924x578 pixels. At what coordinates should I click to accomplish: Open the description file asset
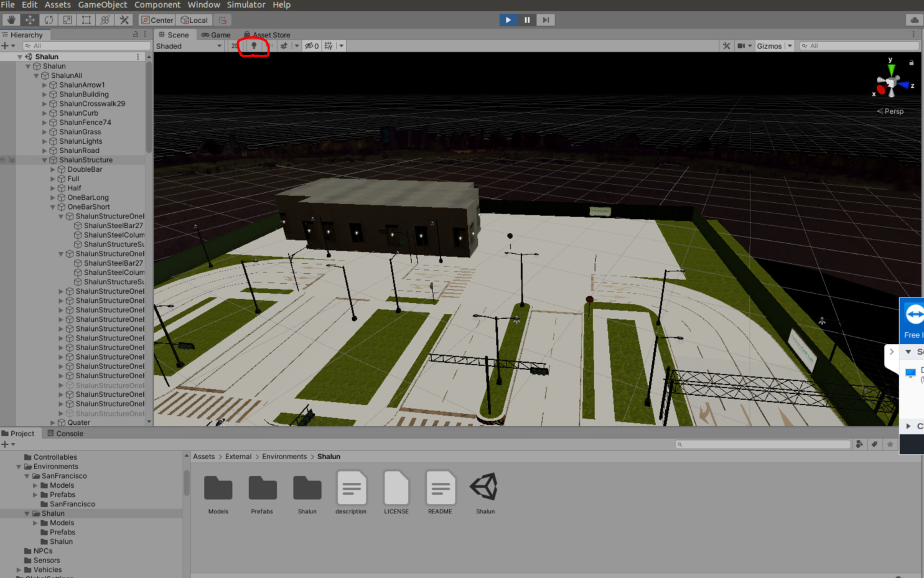coord(352,487)
